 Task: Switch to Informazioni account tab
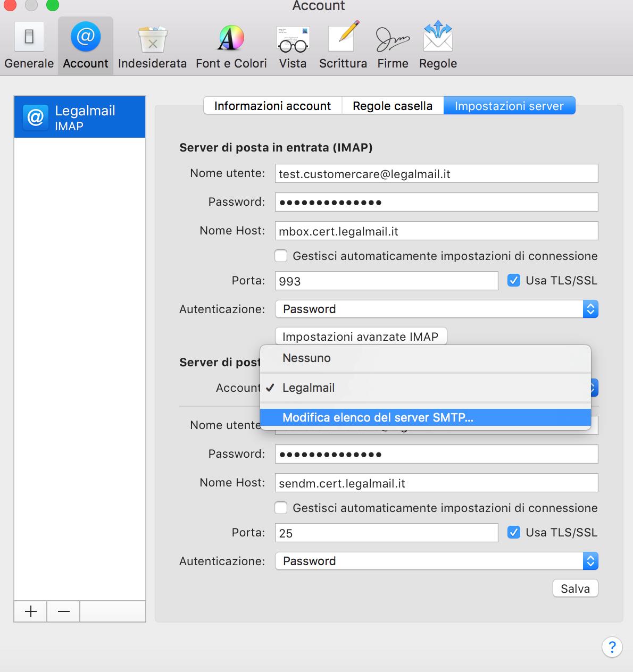point(272,106)
